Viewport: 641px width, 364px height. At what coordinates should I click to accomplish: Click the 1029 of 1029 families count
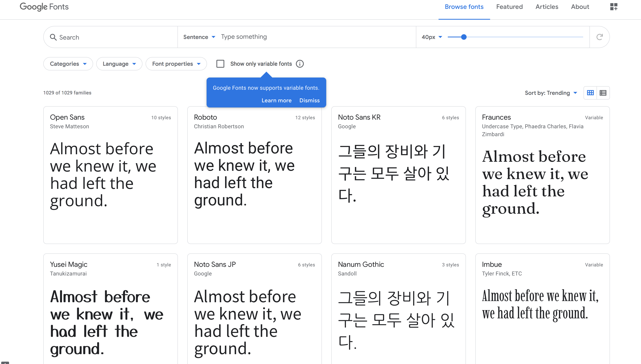point(67,93)
